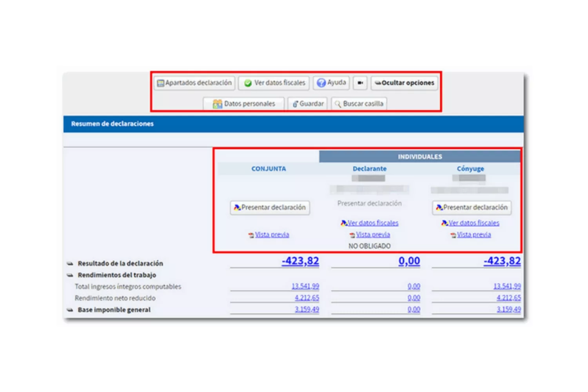Viewport: 588px width, 392px height.
Task: Present the Conjunta declaration
Action: [270, 207]
